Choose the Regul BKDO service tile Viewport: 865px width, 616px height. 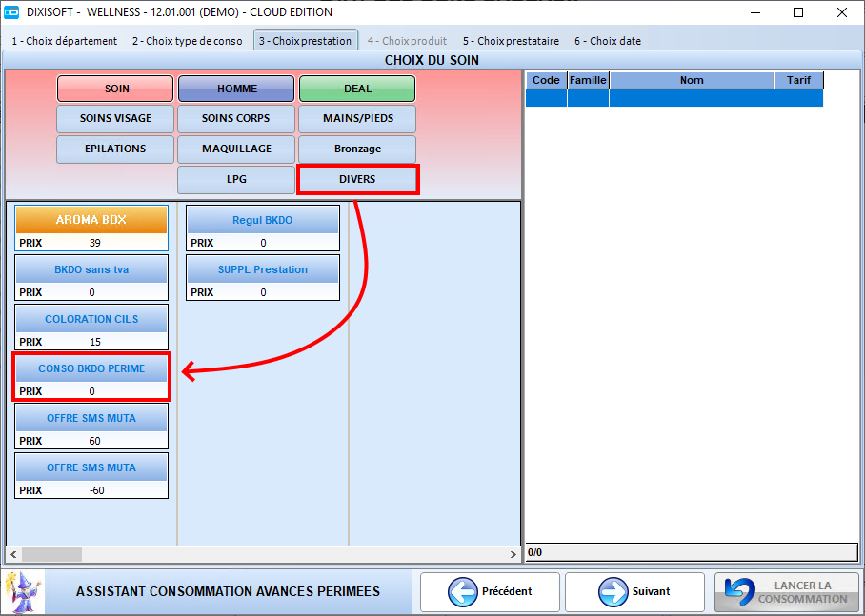(263, 229)
